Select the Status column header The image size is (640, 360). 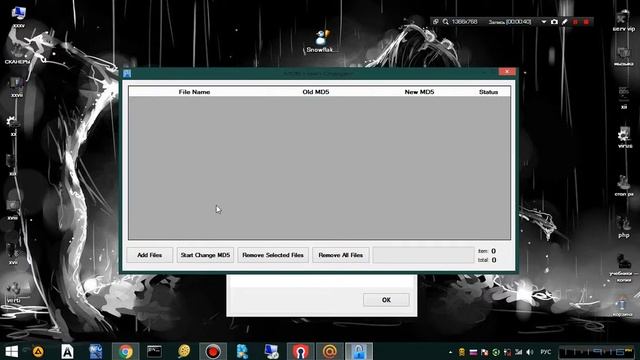click(x=489, y=92)
